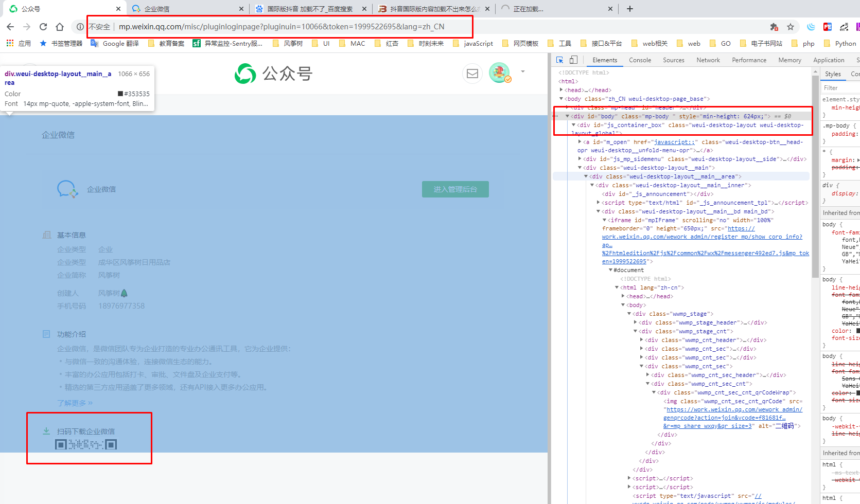Click the enterprise WeChat QR code image

point(86,444)
